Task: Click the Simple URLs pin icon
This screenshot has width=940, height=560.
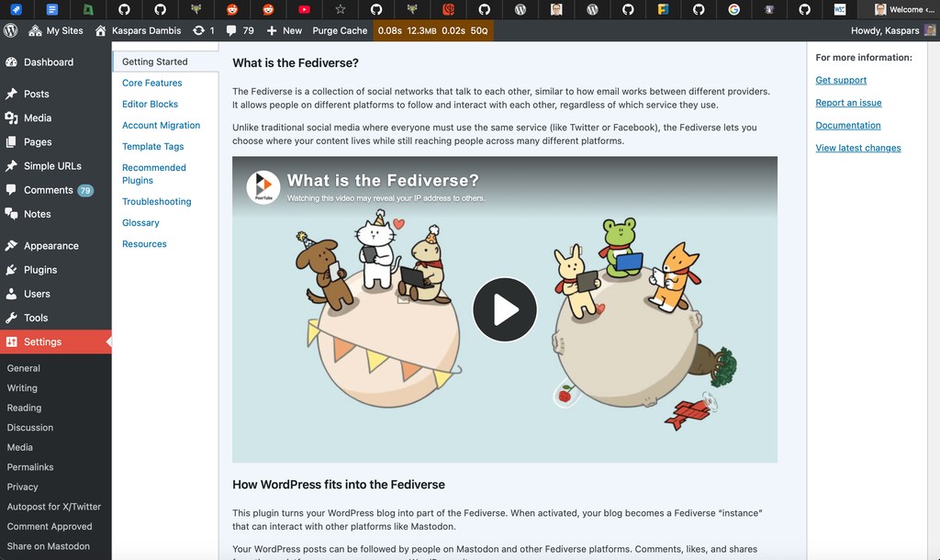Action: 11,166
